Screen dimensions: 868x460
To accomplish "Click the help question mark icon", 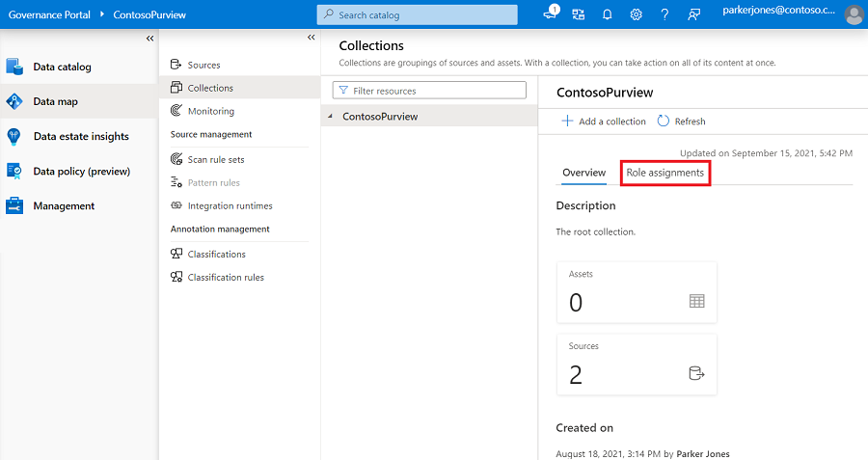I will [x=665, y=15].
